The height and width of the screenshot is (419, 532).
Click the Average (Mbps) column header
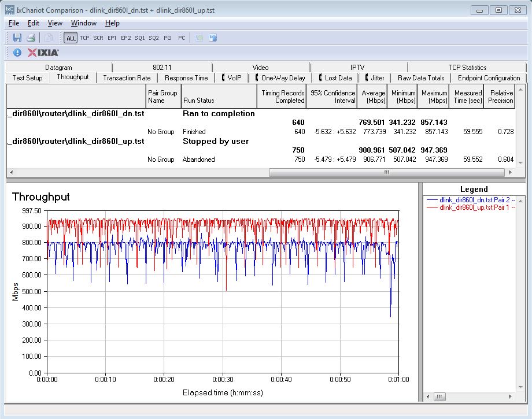372,97
